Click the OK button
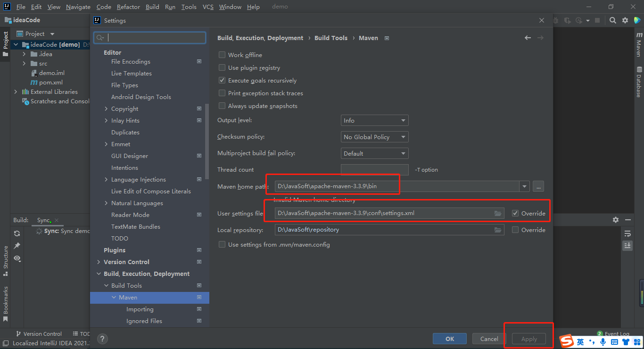This screenshot has width=644, height=349. 450,339
